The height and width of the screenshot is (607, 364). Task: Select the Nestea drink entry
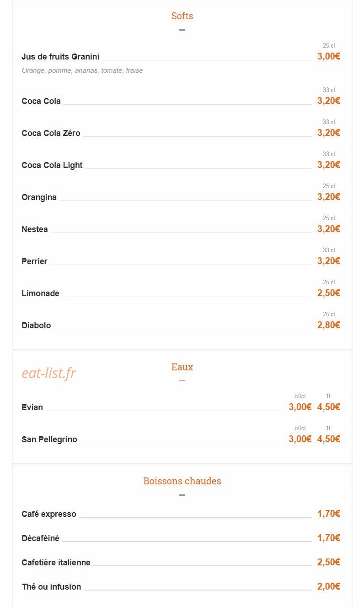[x=35, y=229]
